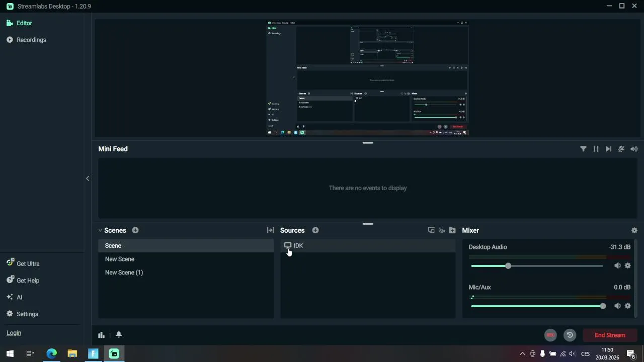Image resolution: width=644 pixels, height=362 pixels.
Task: Mute the Desktop Audio channel
Action: (x=617, y=265)
